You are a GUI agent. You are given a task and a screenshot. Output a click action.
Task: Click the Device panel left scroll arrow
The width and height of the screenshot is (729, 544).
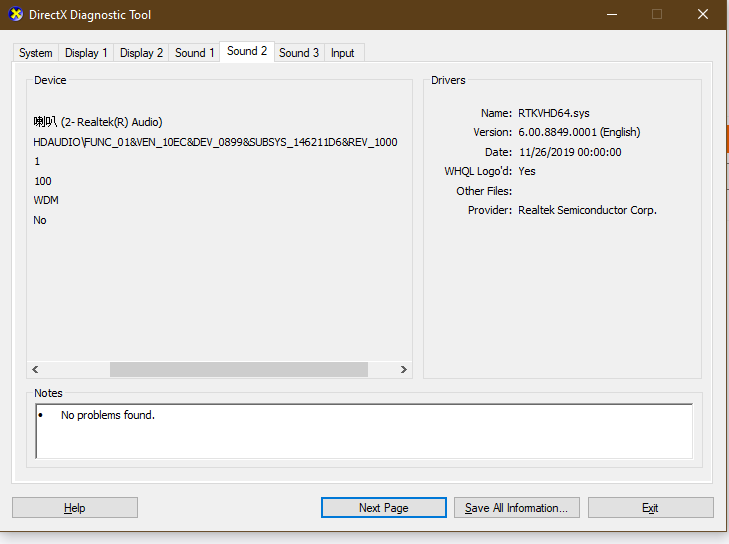tap(35, 370)
